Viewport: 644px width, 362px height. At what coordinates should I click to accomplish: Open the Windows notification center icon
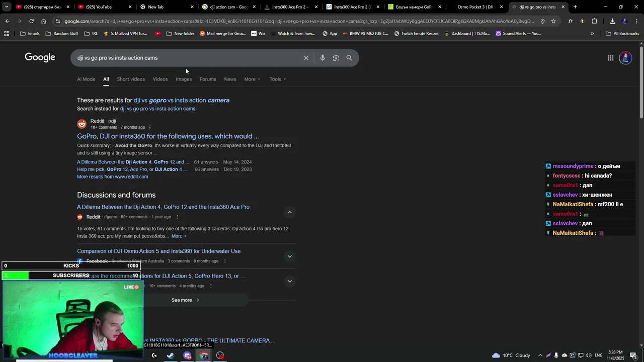click(x=633, y=355)
